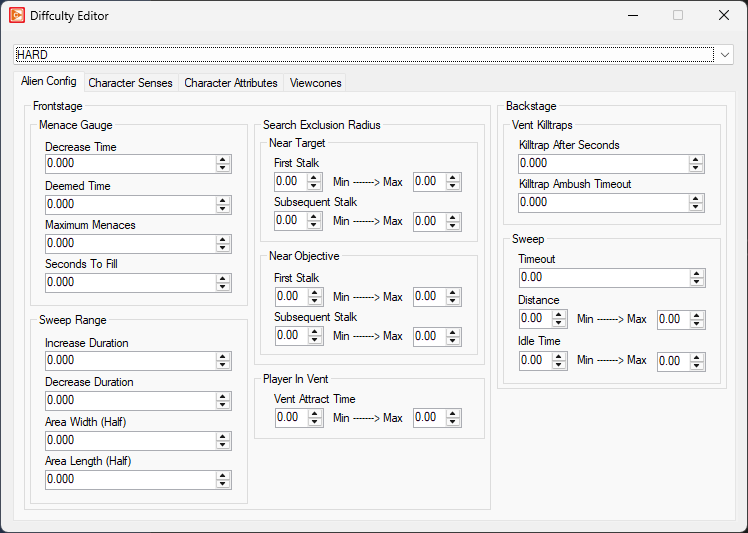
Task: Decrease the Sweep Timeout value
Action: tap(696, 281)
